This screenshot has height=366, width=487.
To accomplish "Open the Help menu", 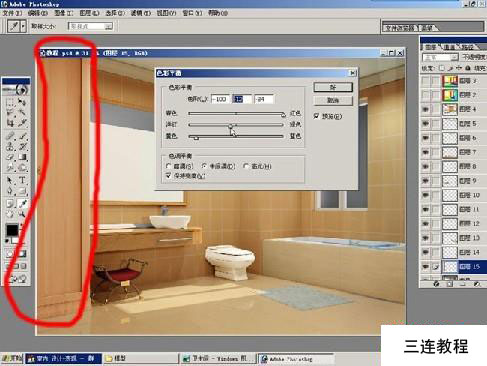I will coord(218,13).
